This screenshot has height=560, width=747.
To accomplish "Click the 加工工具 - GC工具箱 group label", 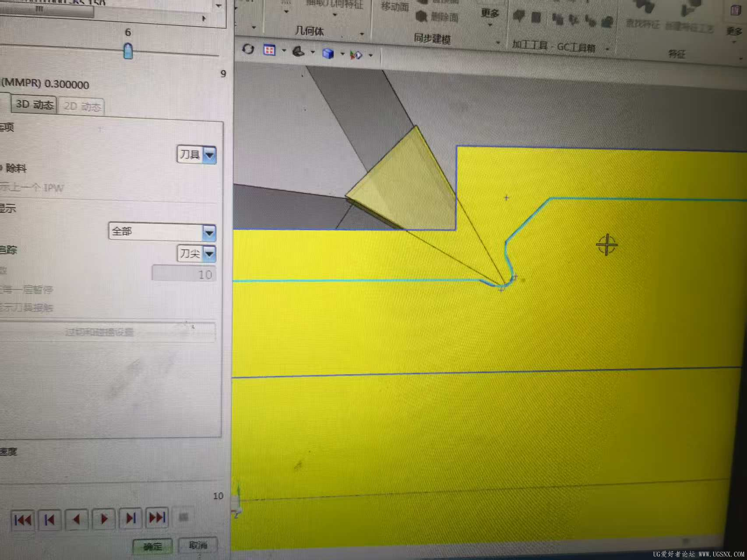I will [x=553, y=46].
